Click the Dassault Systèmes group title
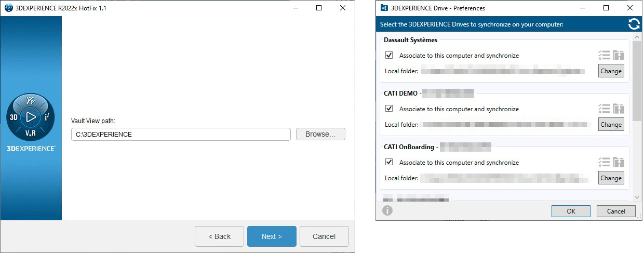Screen dimensions: 644x253 tap(410, 40)
